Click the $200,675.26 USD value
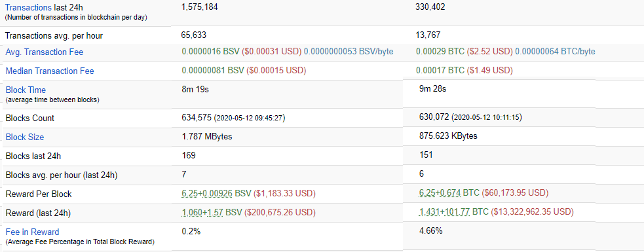The width and height of the screenshot is (644, 252). click(x=280, y=212)
